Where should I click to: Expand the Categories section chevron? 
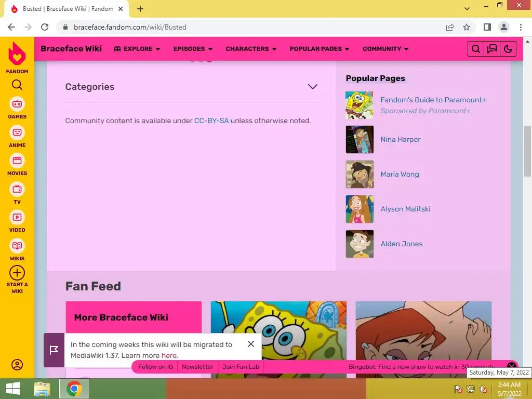click(312, 87)
